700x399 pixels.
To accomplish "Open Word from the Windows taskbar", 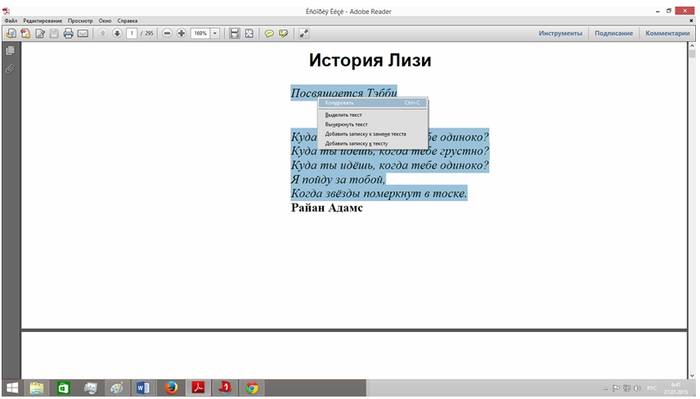I will [143, 388].
